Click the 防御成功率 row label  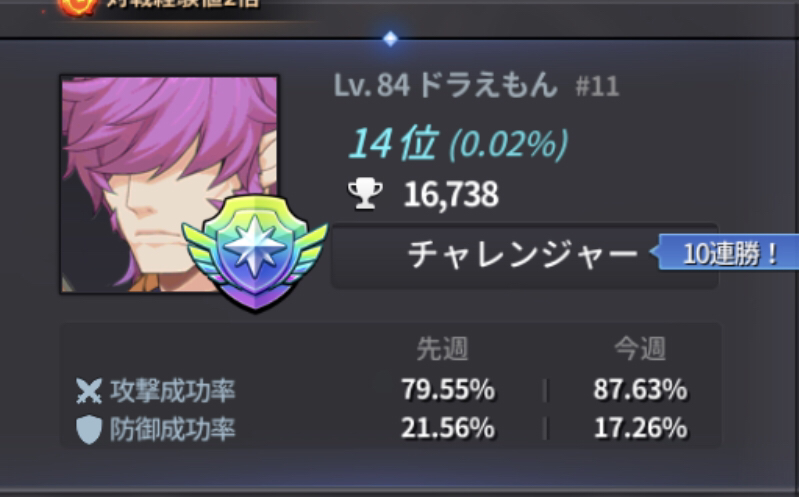click(173, 429)
